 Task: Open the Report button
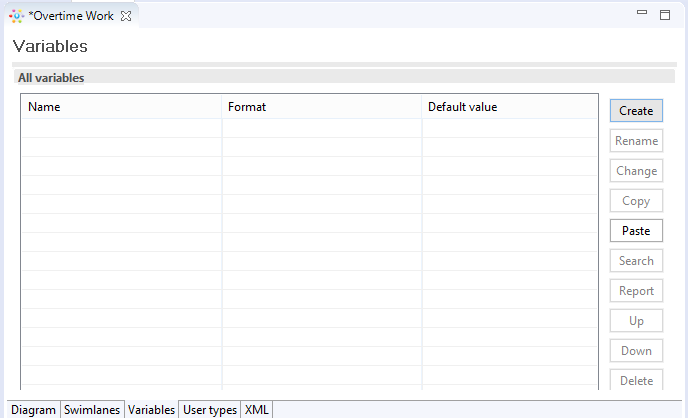tap(636, 291)
